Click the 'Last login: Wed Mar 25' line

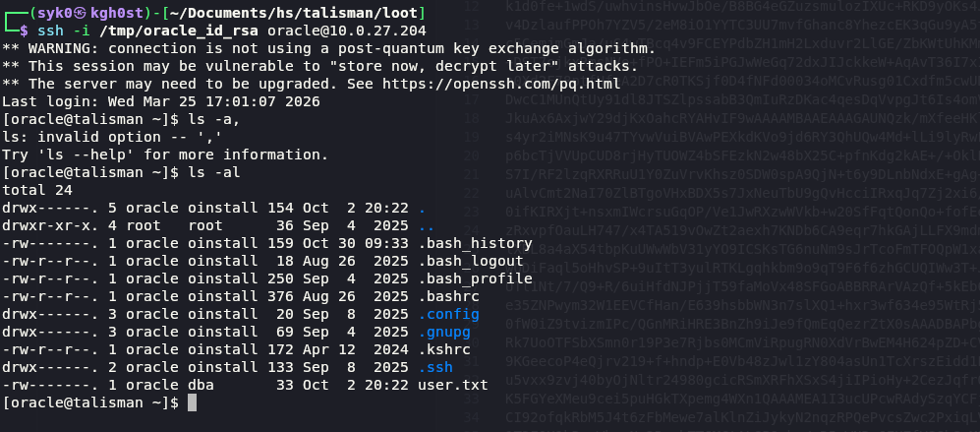coord(161,101)
